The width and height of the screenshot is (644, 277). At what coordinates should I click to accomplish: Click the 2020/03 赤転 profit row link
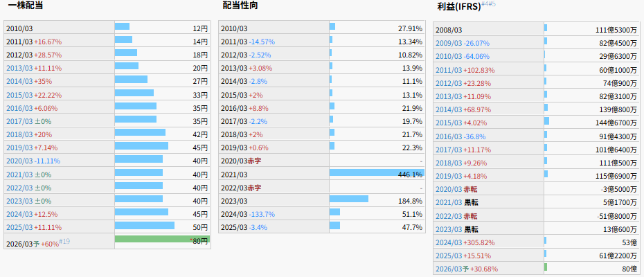point(448,190)
